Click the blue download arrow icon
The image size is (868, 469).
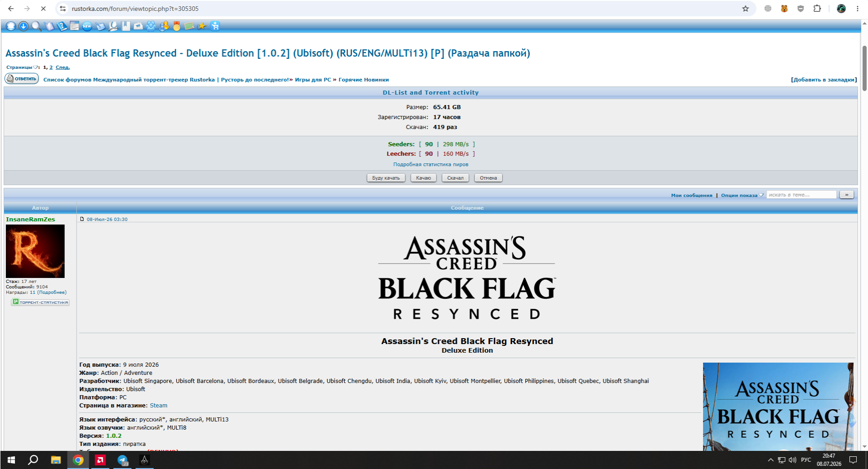(24, 26)
